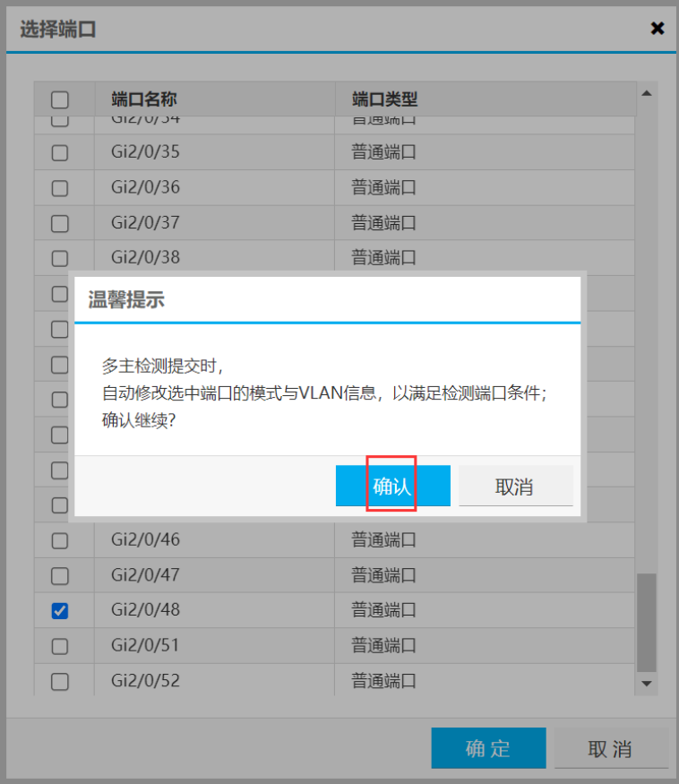The height and width of the screenshot is (784, 679).
Task: Click 普通端口 in the Gi2/0/38 row
Action: (383, 257)
